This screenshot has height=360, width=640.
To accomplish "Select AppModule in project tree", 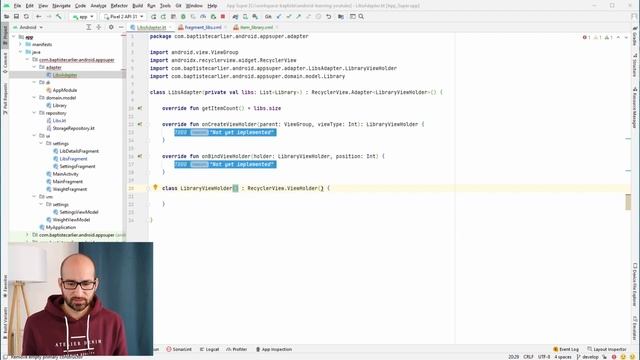I will (x=64, y=90).
